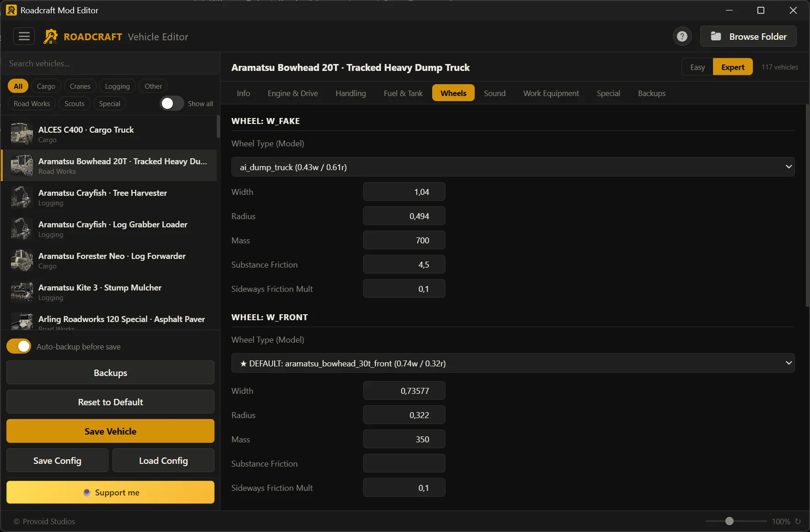Filter vehicles by Other category
The height and width of the screenshot is (532, 810).
(x=153, y=86)
